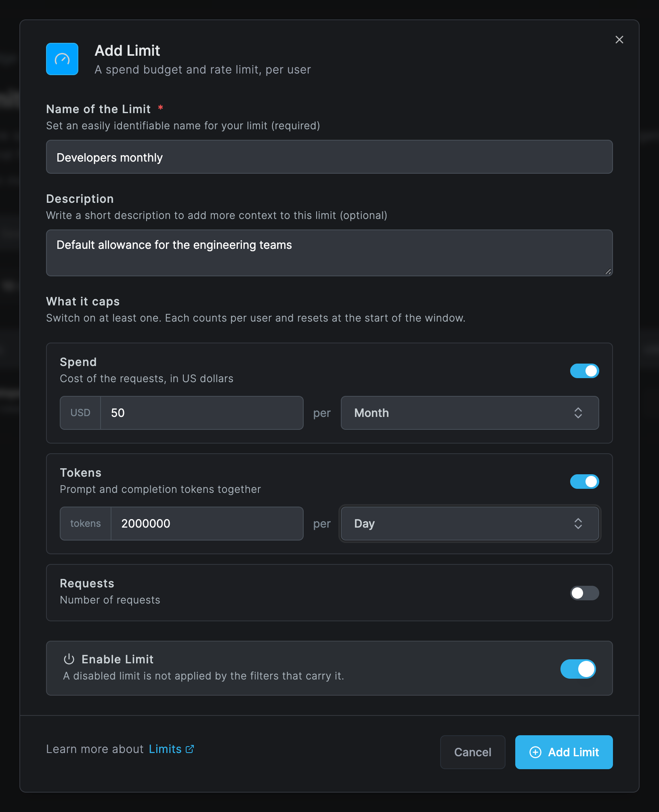Focus the Name of the Limit field
The width and height of the screenshot is (659, 812).
(329, 157)
